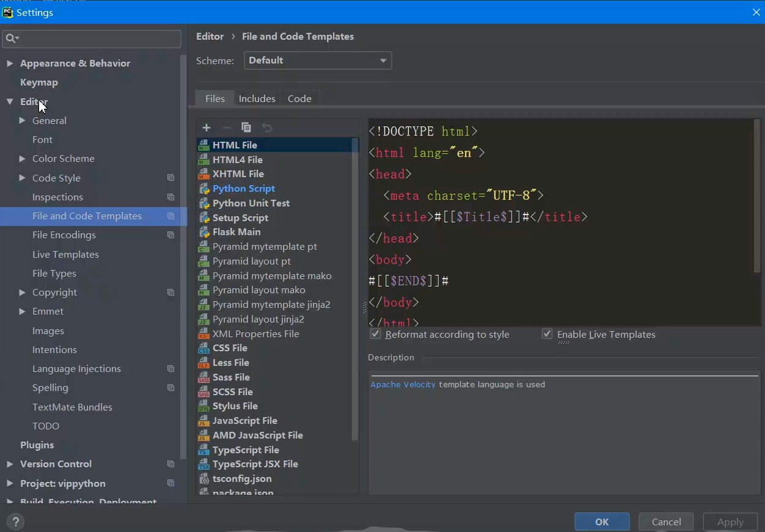Click the settings search field
765x532 pixels.
pos(98,38)
